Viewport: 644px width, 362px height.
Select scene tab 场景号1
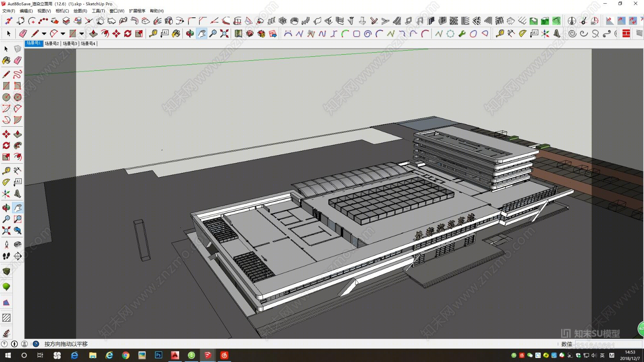[x=34, y=43]
